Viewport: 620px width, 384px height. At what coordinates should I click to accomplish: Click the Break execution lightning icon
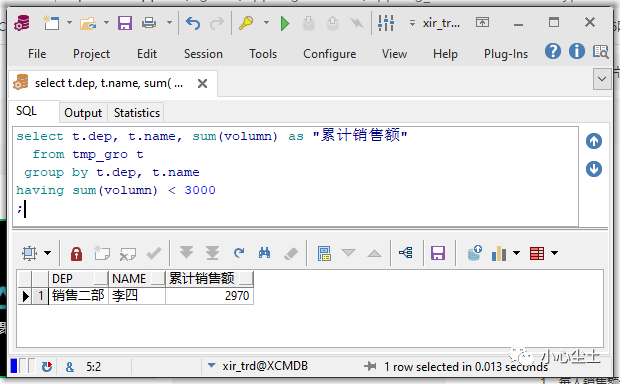pos(357,23)
